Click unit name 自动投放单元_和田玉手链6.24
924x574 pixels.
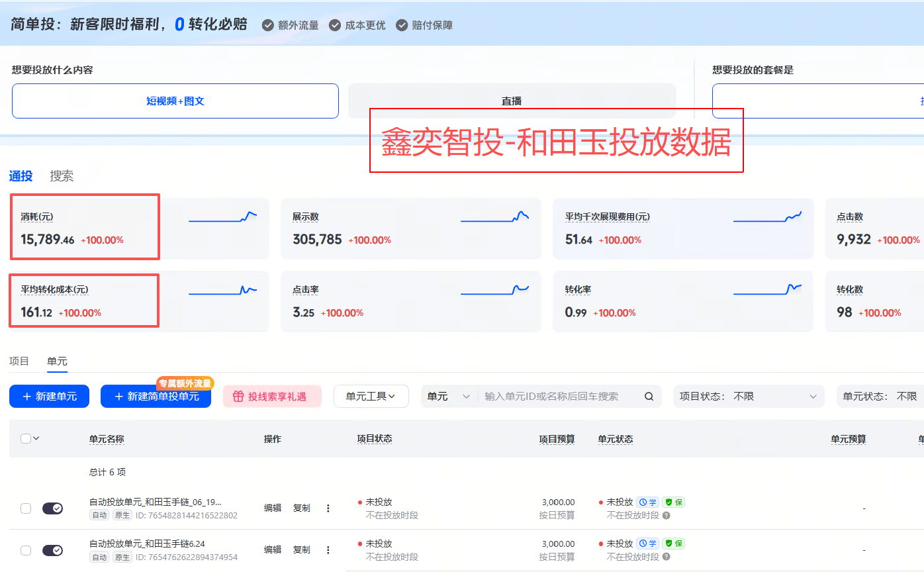(x=147, y=544)
